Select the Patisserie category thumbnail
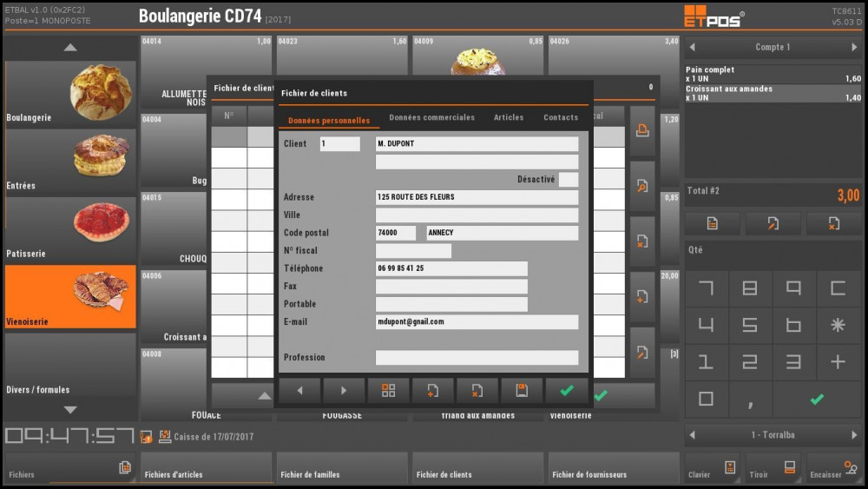Viewport: 868px width, 489px height. [x=70, y=230]
